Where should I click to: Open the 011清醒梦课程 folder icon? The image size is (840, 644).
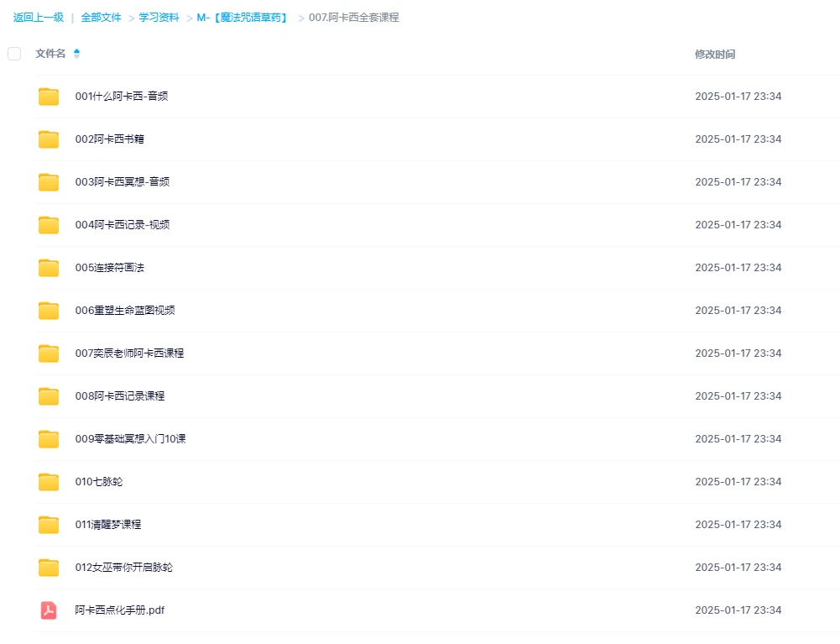point(49,525)
